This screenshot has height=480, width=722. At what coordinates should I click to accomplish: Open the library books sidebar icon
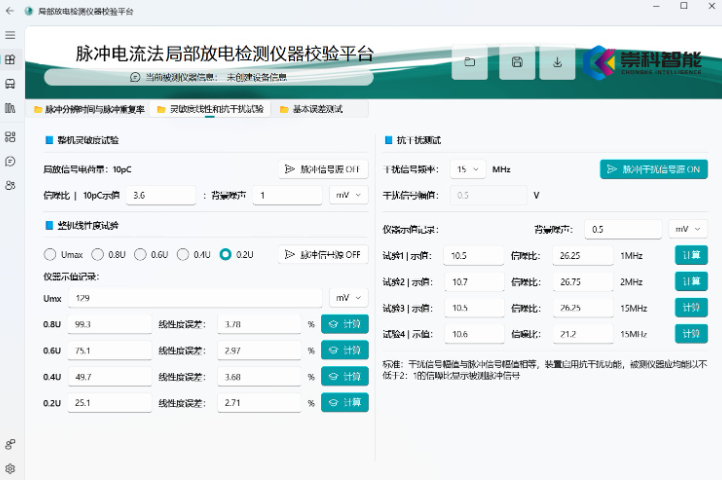[x=10, y=108]
